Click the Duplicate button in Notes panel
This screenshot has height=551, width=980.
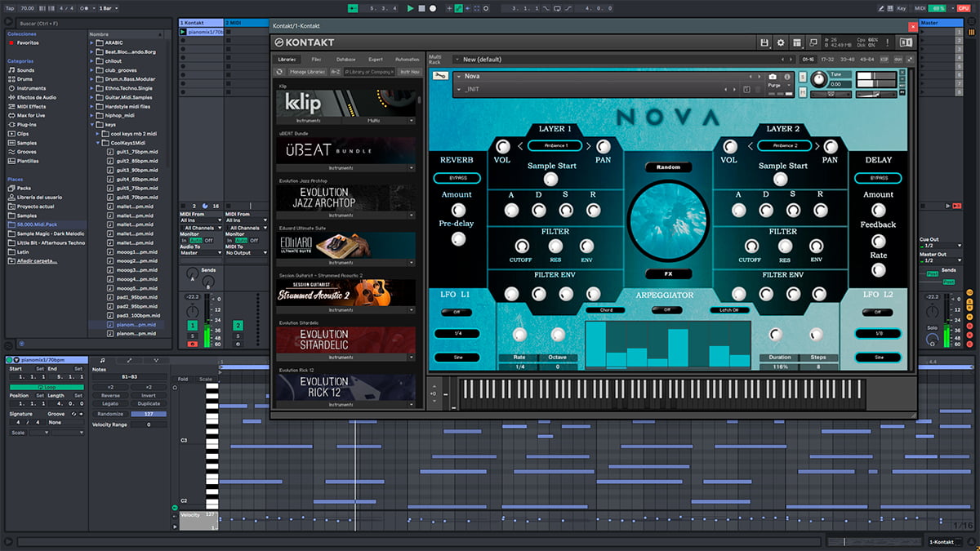coord(149,404)
